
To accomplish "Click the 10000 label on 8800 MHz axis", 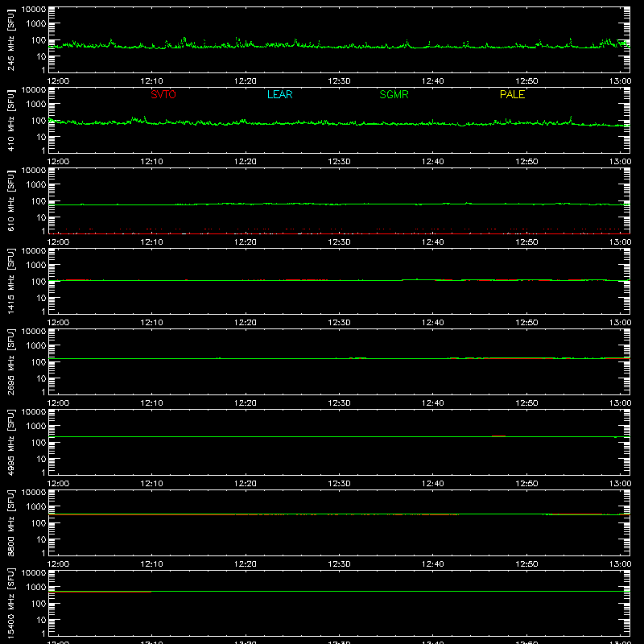I will tap(34, 493).
